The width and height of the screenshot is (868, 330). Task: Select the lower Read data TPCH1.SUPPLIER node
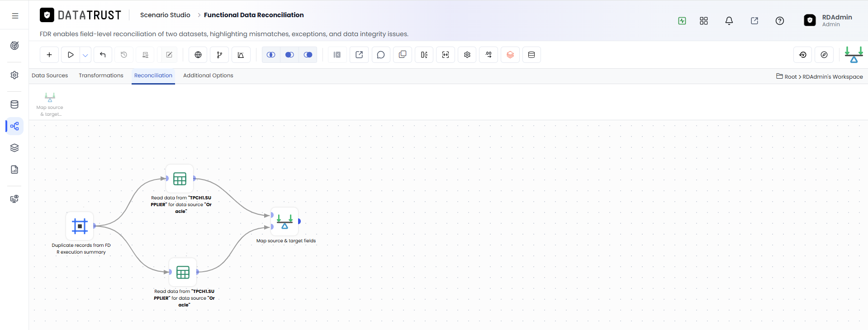point(183,272)
